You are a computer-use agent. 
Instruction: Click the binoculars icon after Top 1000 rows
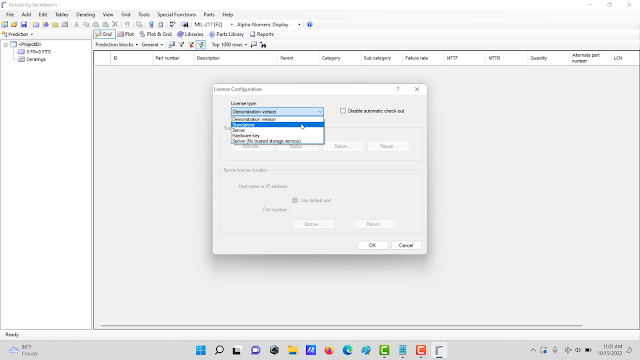[x=263, y=44]
